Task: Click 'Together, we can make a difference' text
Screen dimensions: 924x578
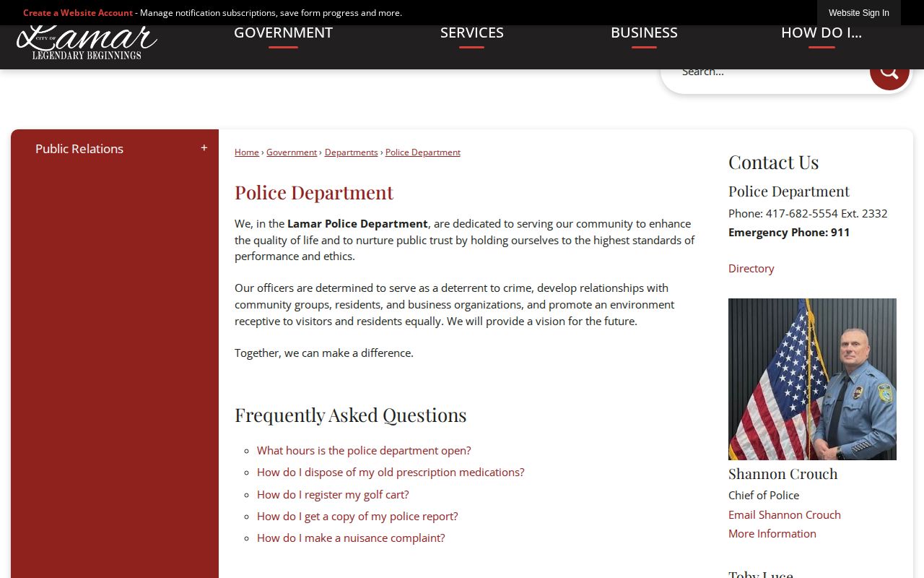Action: (324, 353)
